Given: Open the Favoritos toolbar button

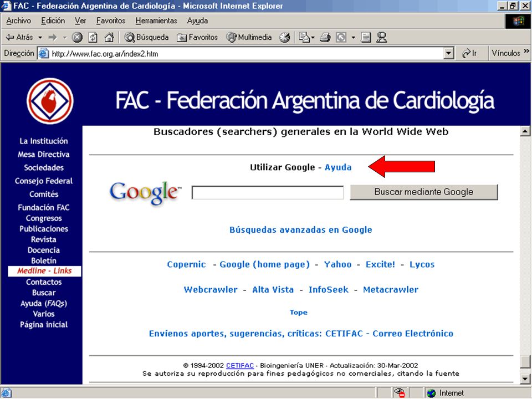Looking at the screenshot, I should [197, 37].
